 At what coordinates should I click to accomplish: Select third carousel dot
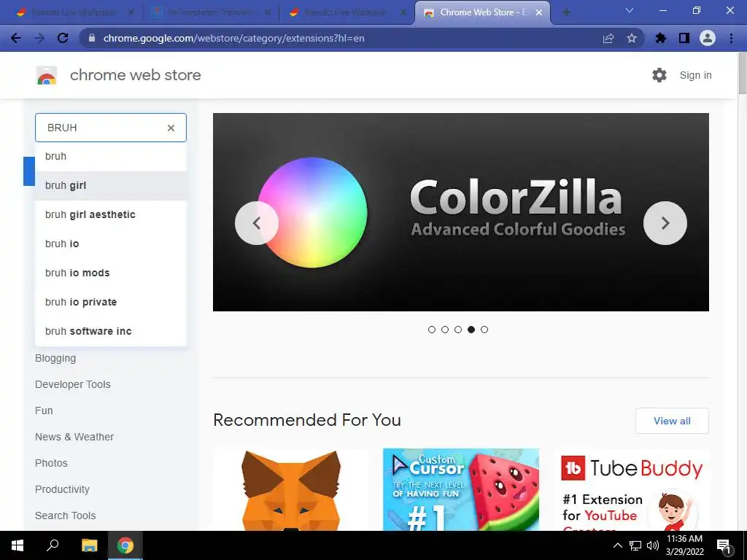[458, 330]
